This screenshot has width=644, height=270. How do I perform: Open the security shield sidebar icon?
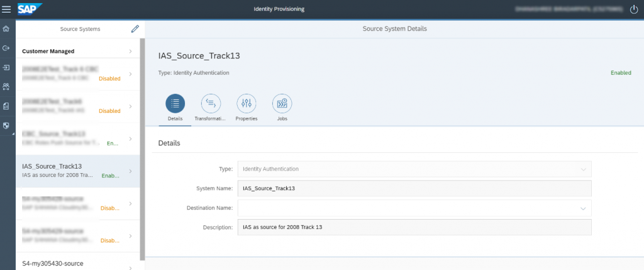tap(6, 126)
